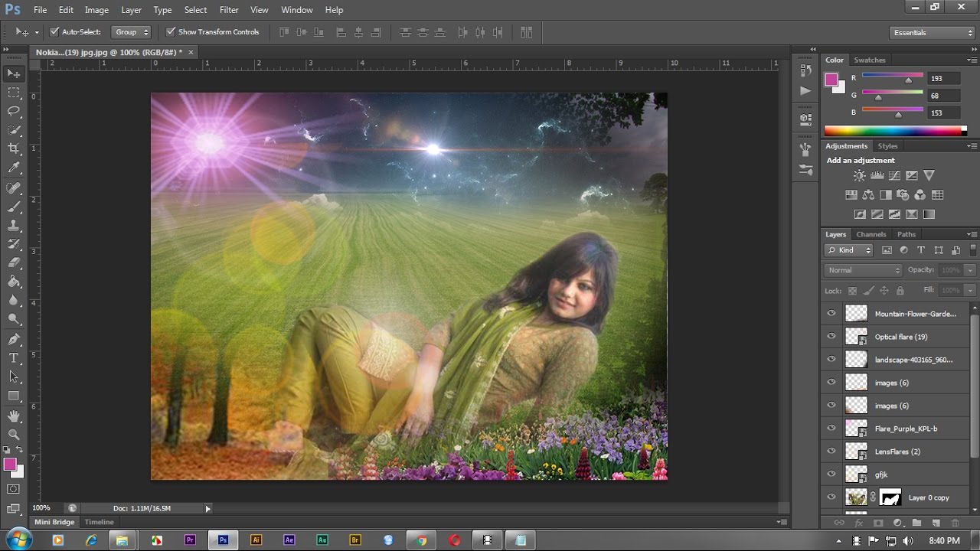Open the Fill slider dropdown arrow

pos(970,291)
